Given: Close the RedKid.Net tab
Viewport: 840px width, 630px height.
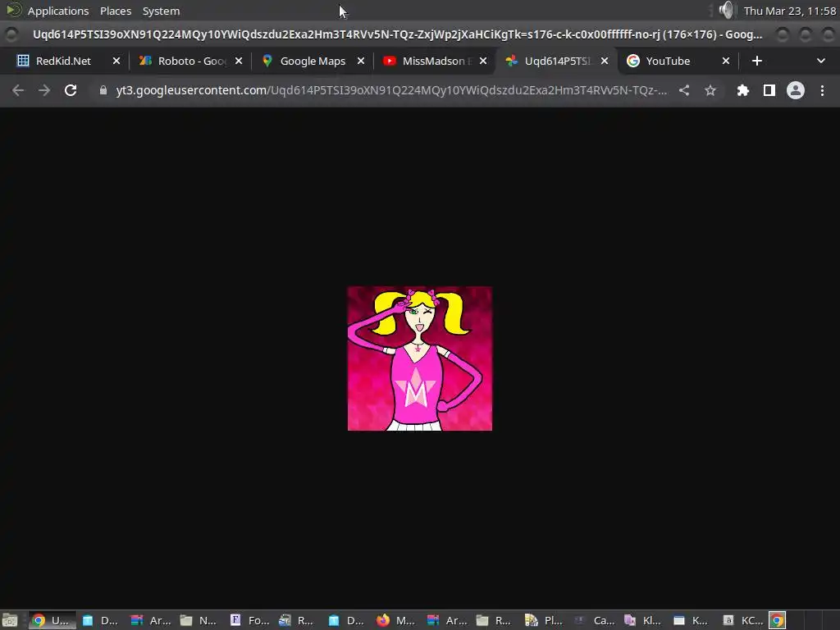Looking at the screenshot, I should tap(116, 61).
